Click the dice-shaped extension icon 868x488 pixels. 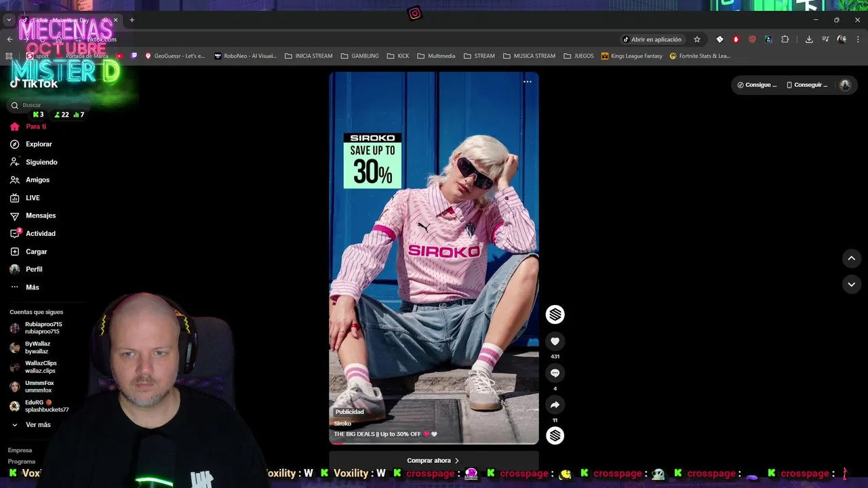pos(719,39)
